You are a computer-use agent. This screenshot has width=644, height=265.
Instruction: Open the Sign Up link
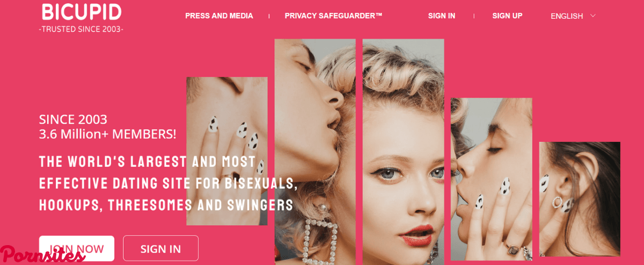coord(507,16)
